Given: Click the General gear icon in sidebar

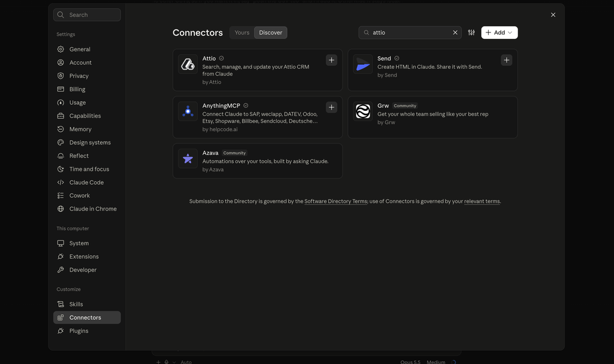Looking at the screenshot, I should click(61, 49).
